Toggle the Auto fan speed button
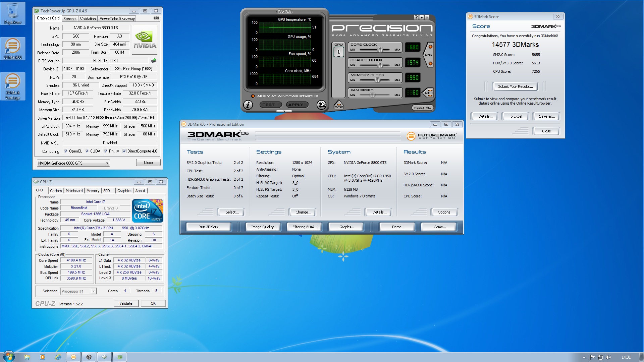The height and width of the screenshot is (362, 644). (428, 93)
